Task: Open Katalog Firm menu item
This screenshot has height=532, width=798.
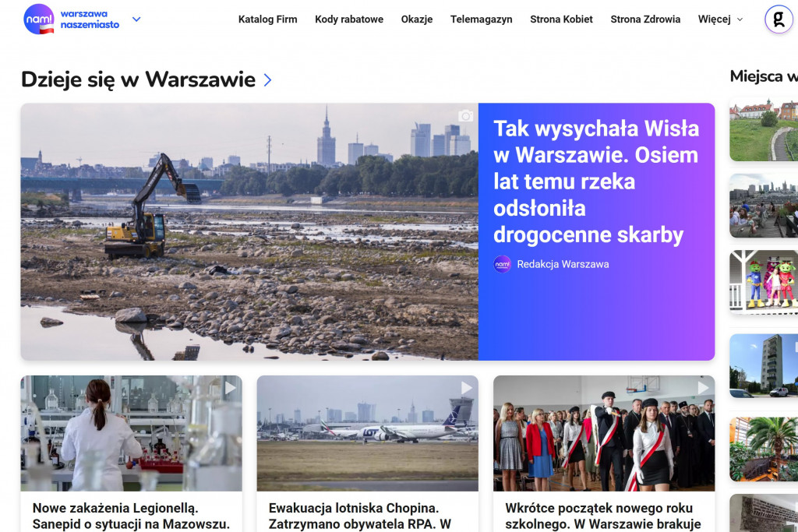Action: [267, 19]
